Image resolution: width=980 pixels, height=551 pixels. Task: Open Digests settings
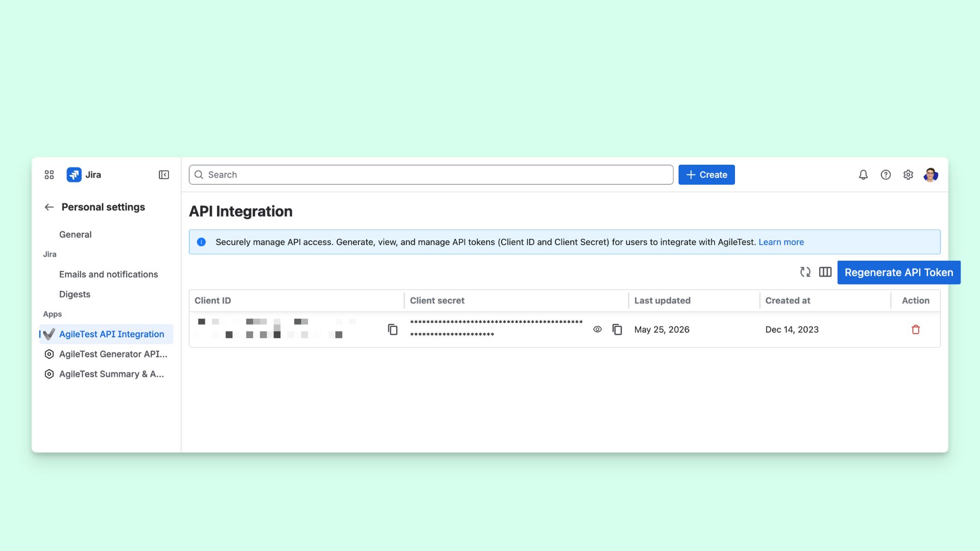[x=75, y=294]
